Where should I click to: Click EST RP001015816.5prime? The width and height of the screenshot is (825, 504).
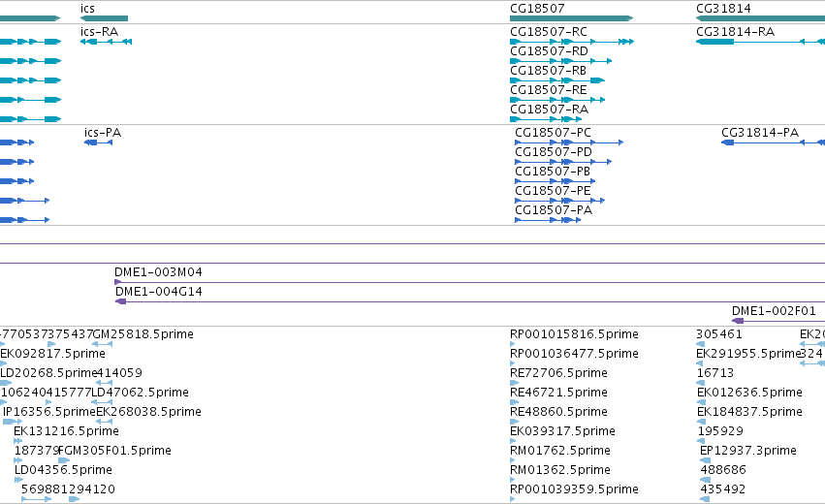(x=574, y=334)
